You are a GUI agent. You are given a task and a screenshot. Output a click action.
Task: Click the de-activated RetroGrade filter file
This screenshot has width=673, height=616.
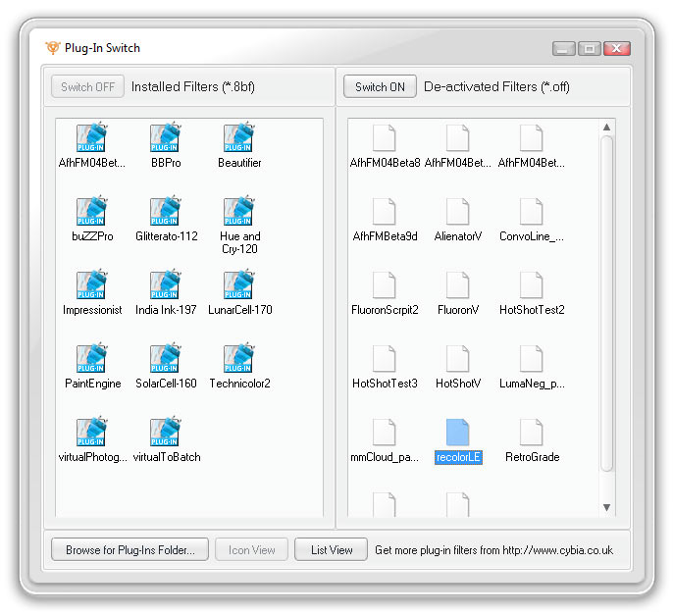[532, 434]
